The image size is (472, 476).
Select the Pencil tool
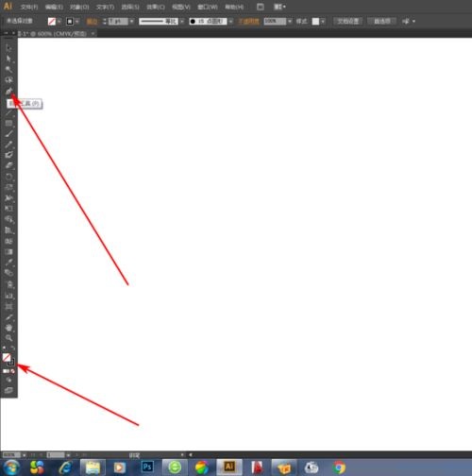pyautogui.click(x=8, y=144)
